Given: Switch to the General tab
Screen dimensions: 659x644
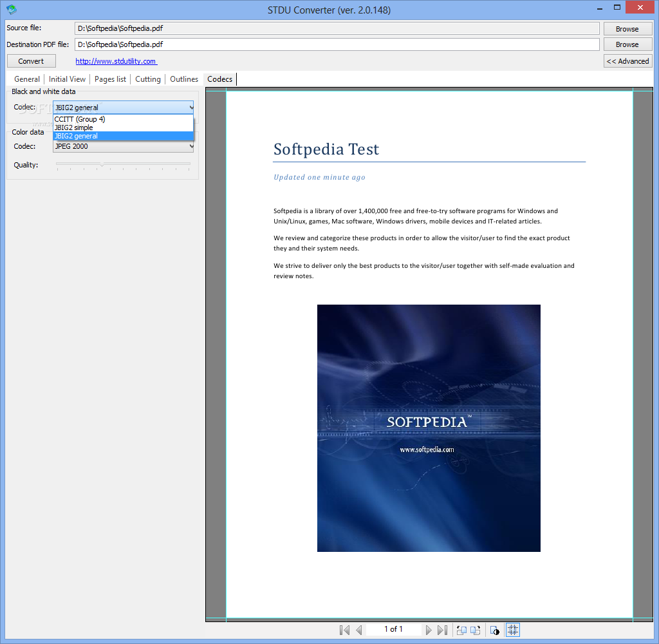Looking at the screenshot, I should click(x=27, y=79).
